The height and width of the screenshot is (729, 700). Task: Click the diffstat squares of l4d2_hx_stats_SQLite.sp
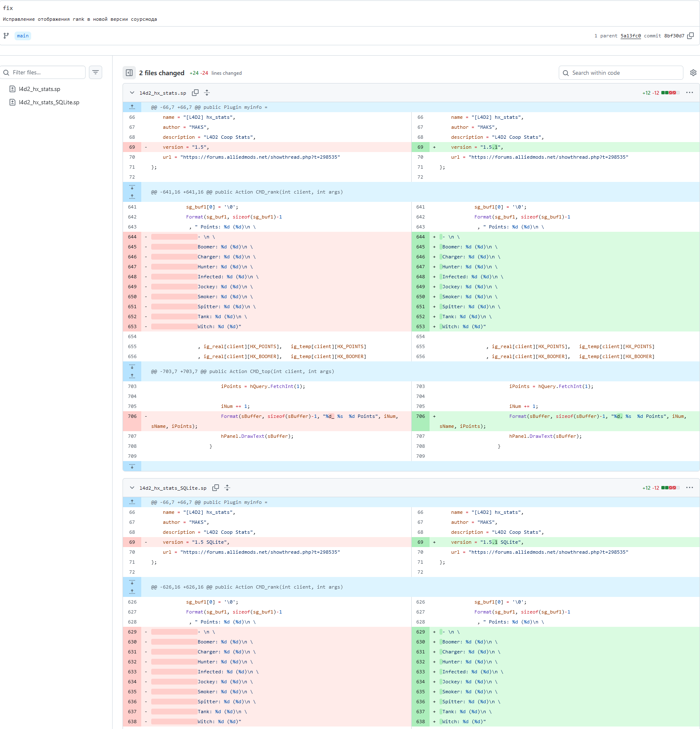670,488
